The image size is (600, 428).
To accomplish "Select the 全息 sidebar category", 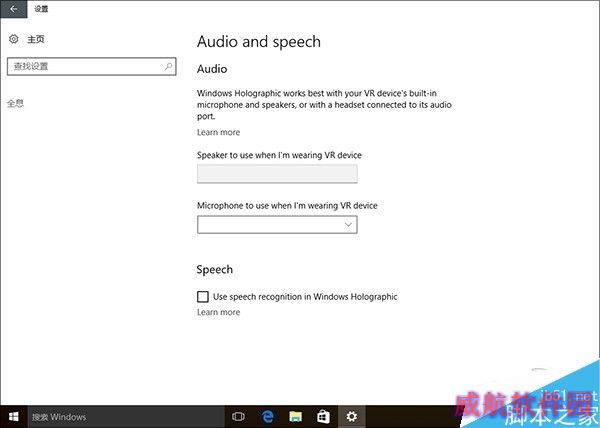I will pos(15,103).
